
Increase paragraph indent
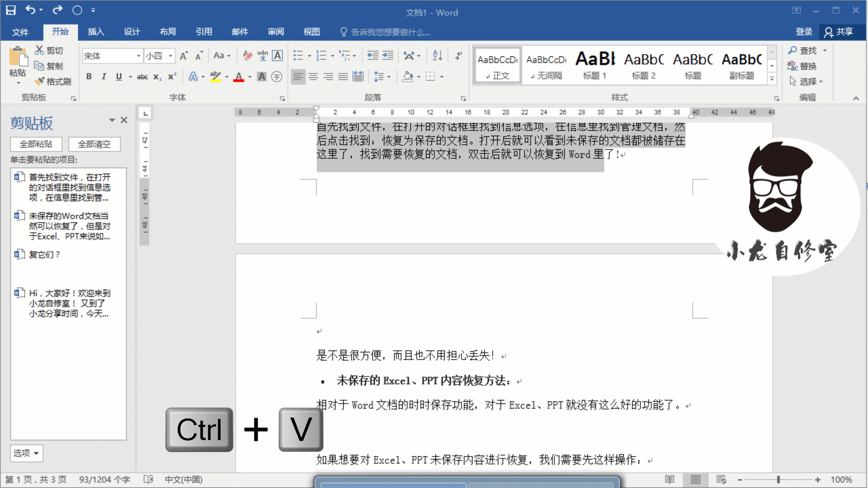tap(388, 56)
